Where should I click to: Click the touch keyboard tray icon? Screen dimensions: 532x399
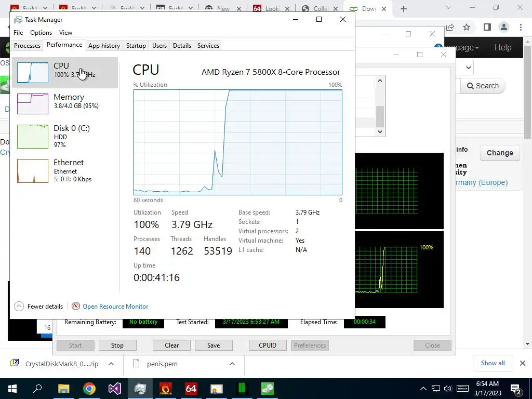point(462,389)
